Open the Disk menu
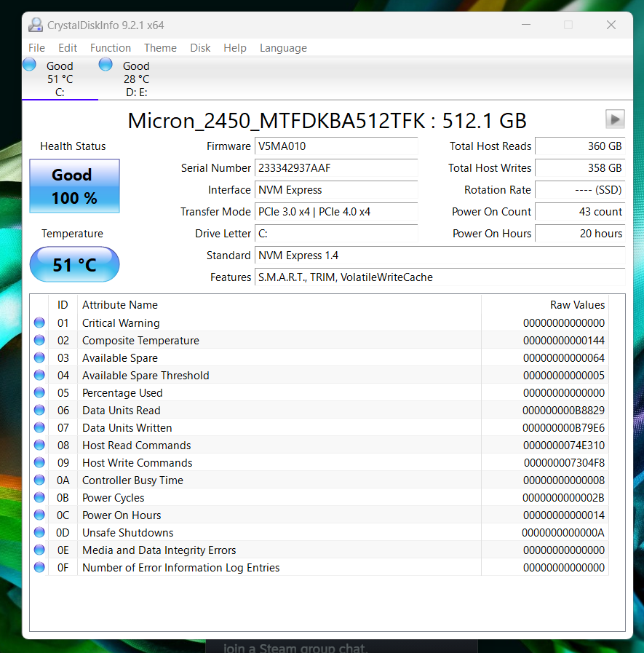 click(x=200, y=48)
